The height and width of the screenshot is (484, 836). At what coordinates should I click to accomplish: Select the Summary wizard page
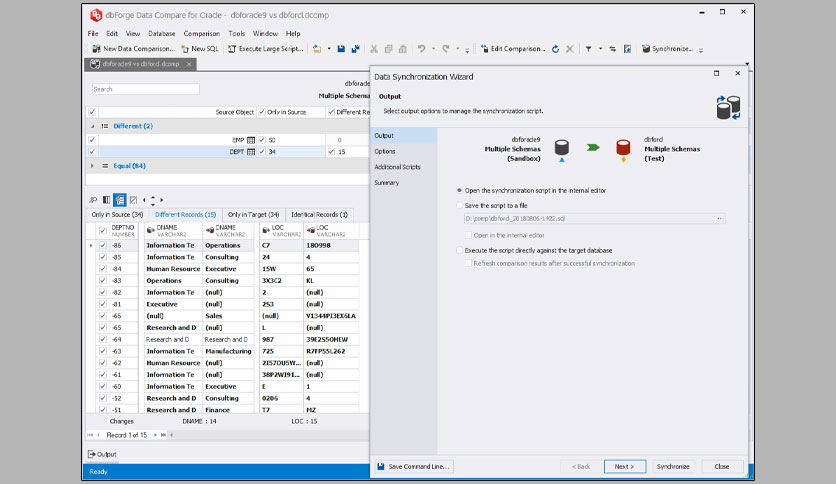387,182
